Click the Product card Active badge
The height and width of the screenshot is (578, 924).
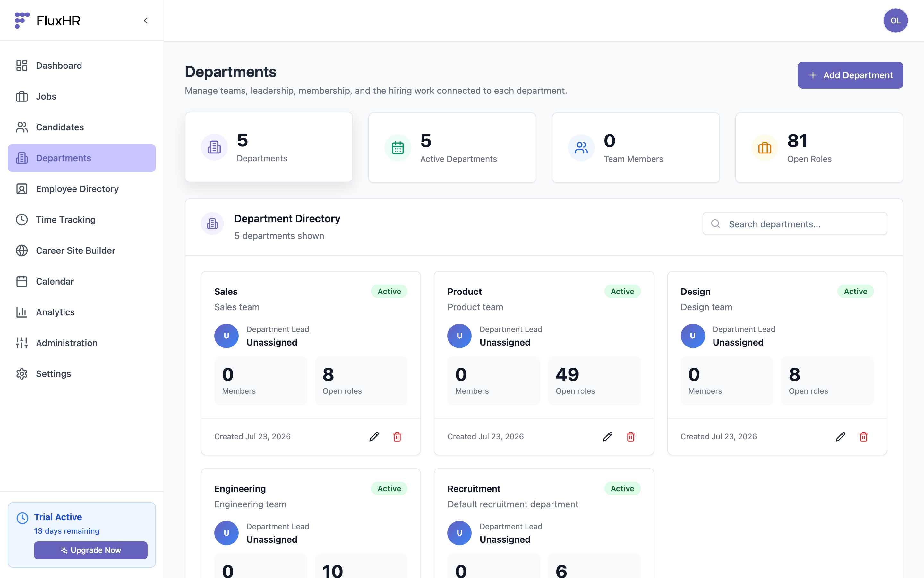(622, 291)
